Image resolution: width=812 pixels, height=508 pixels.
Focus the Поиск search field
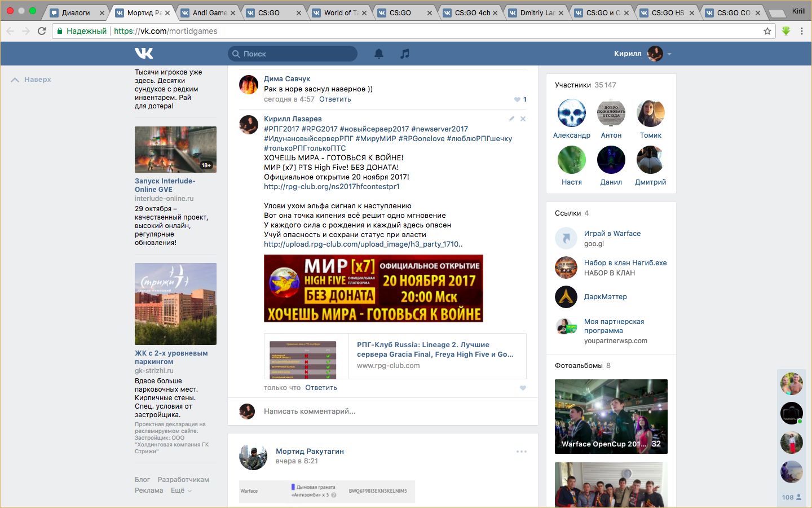(293, 54)
